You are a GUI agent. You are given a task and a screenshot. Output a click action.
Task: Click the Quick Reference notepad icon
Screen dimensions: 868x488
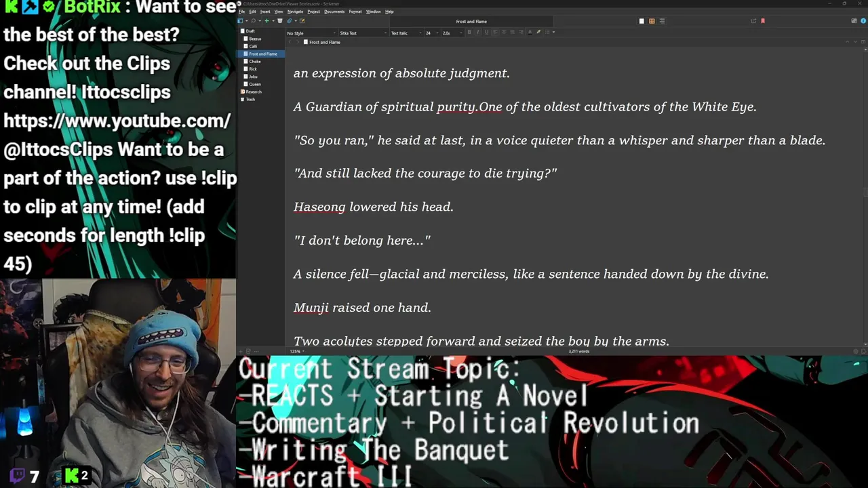[302, 20]
